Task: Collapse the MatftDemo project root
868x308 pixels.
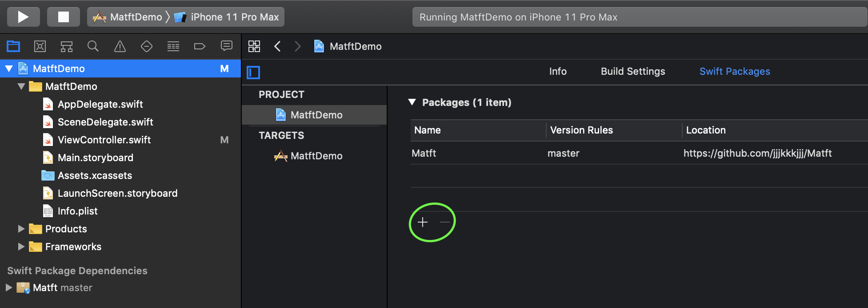Action: point(9,69)
